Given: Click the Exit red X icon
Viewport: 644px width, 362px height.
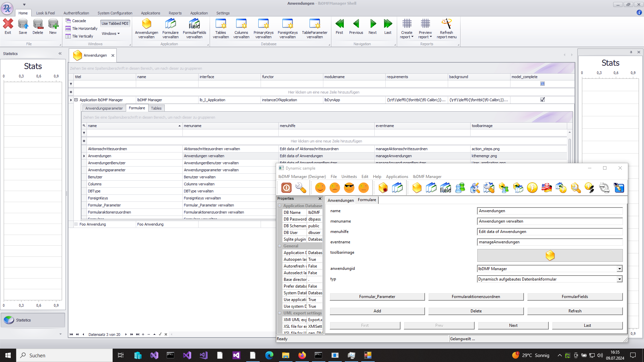Looking at the screenshot, I should [x=8, y=24].
